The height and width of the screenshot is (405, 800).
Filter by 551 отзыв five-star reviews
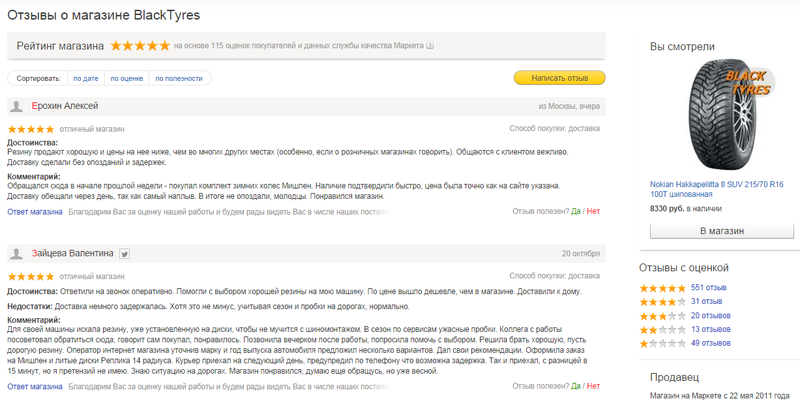pos(709,288)
